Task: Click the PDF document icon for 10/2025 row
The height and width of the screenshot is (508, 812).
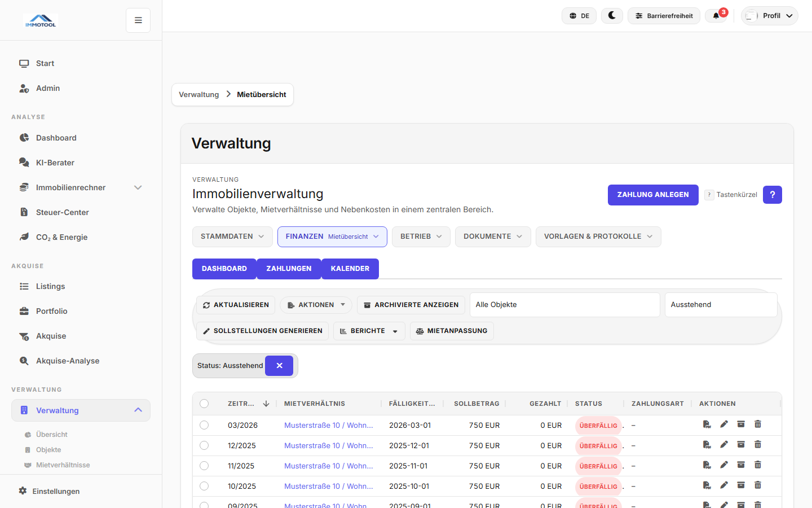Action: pyautogui.click(x=707, y=485)
